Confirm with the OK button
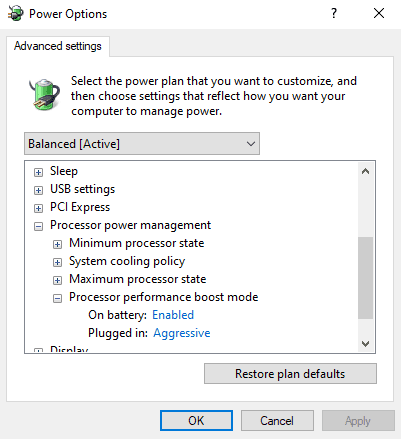The height and width of the screenshot is (439, 401). (x=196, y=421)
